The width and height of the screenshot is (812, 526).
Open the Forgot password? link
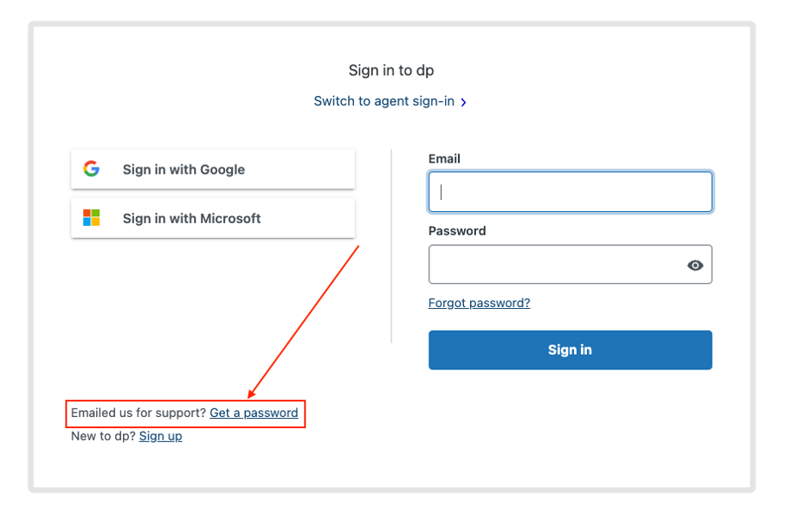click(479, 303)
